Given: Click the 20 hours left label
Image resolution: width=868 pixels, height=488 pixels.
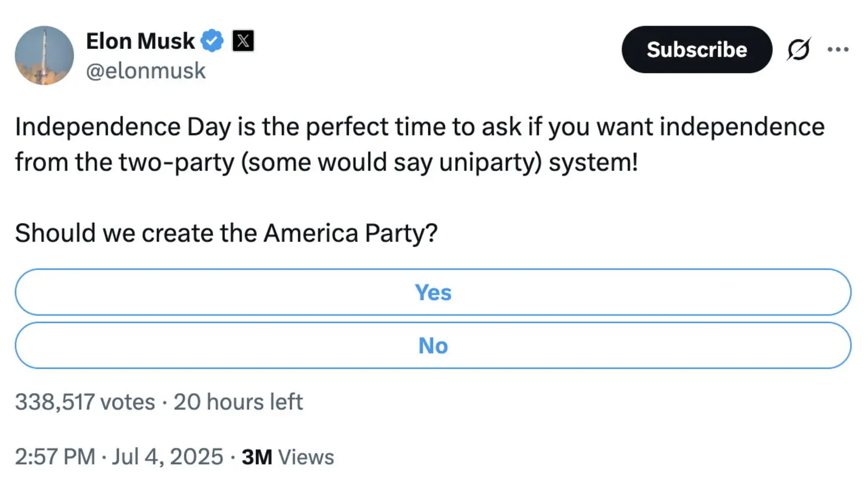Looking at the screenshot, I should (238, 402).
